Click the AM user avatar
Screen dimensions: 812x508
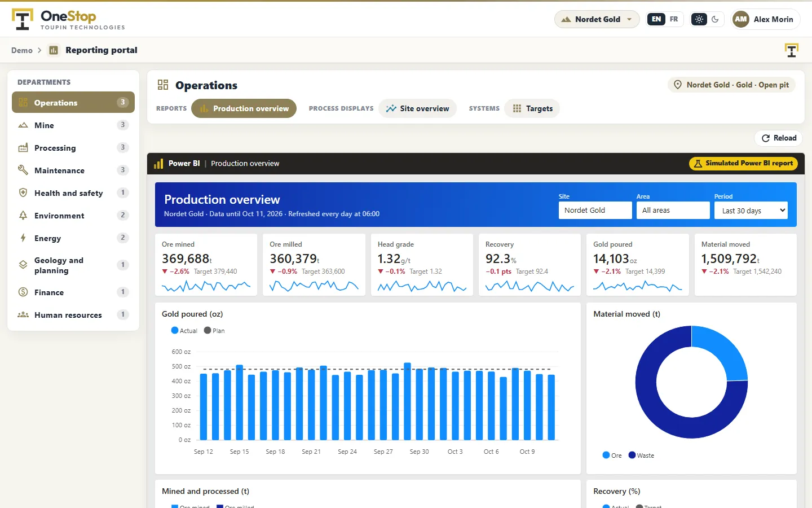click(x=741, y=19)
